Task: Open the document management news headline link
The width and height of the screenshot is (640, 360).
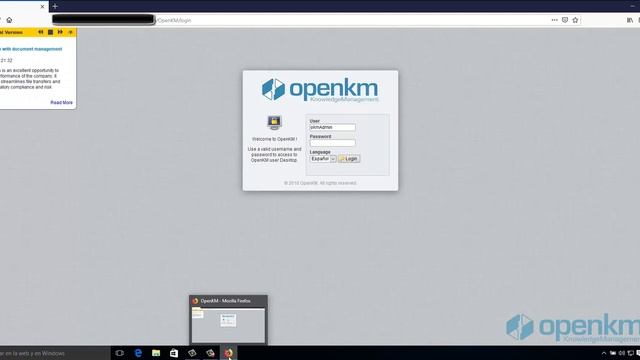Action: coord(31,49)
